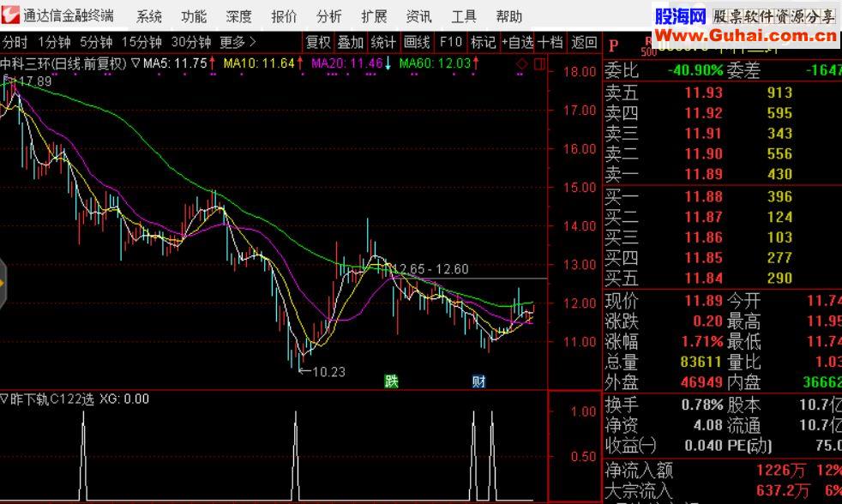
Task: Click the 标记 toolbar button
Action: (x=484, y=42)
